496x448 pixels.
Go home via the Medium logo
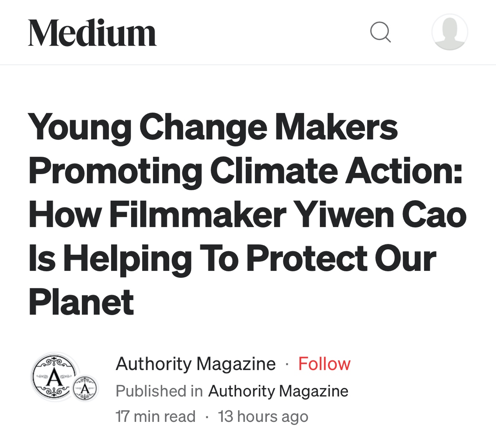92,33
